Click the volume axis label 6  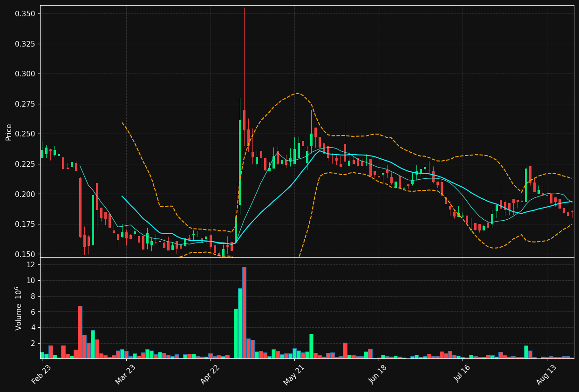pyautogui.click(x=33, y=312)
